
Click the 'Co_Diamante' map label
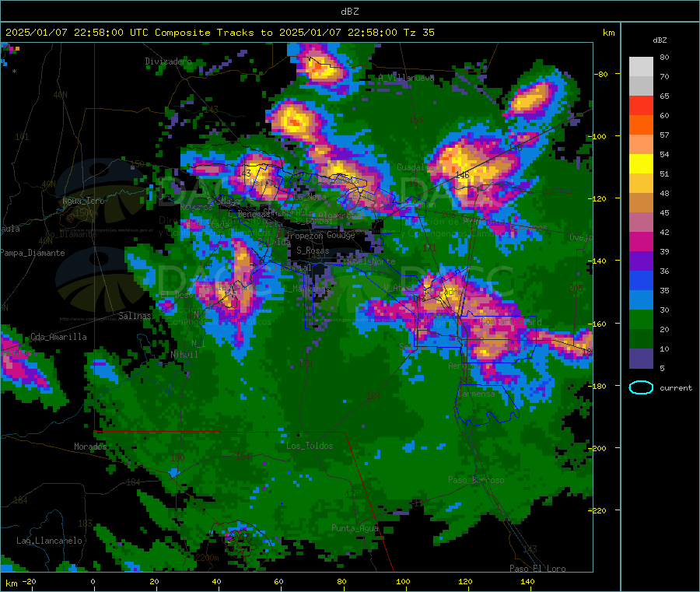[x=71, y=234]
